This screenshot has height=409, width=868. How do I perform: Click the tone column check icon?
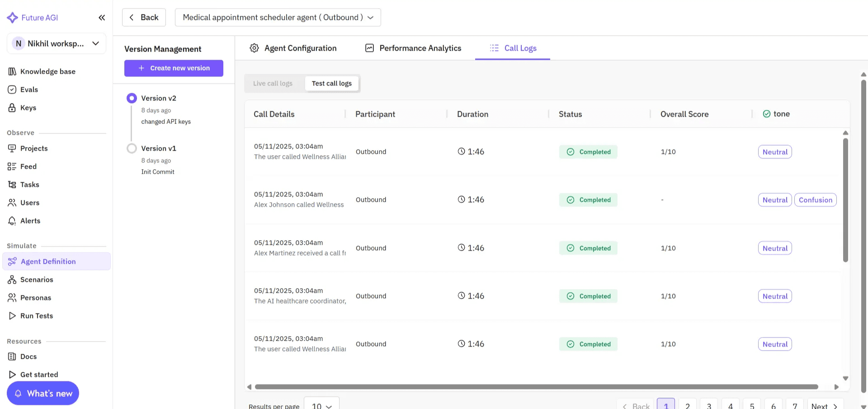pos(767,114)
